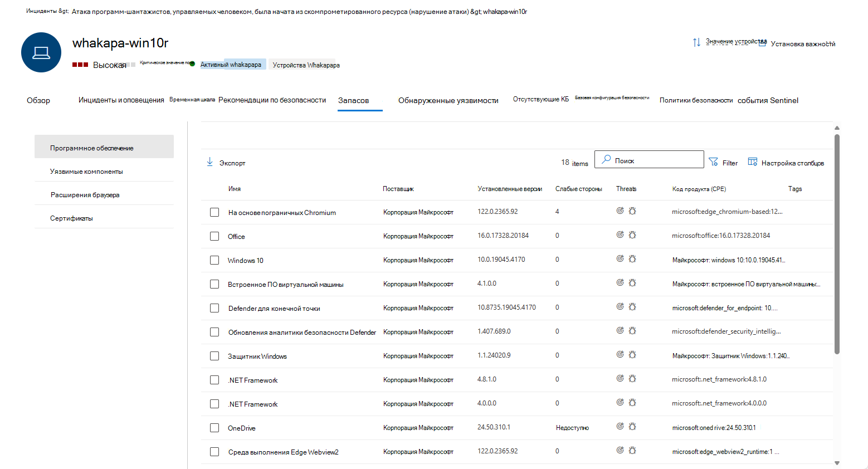Screen dimensions: 868x469
Task: Sort by Слабые стороны column header
Action: pos(579,189)
